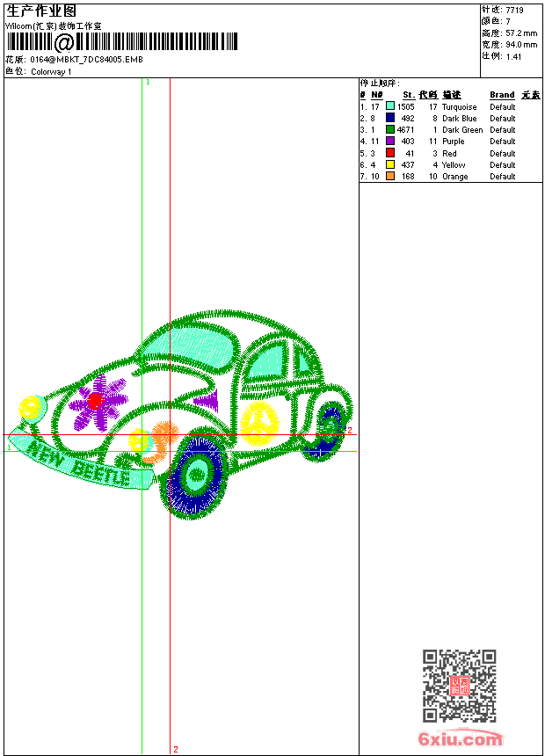
Task: Click the height value 57.2 mm
Action: point(521,33)
